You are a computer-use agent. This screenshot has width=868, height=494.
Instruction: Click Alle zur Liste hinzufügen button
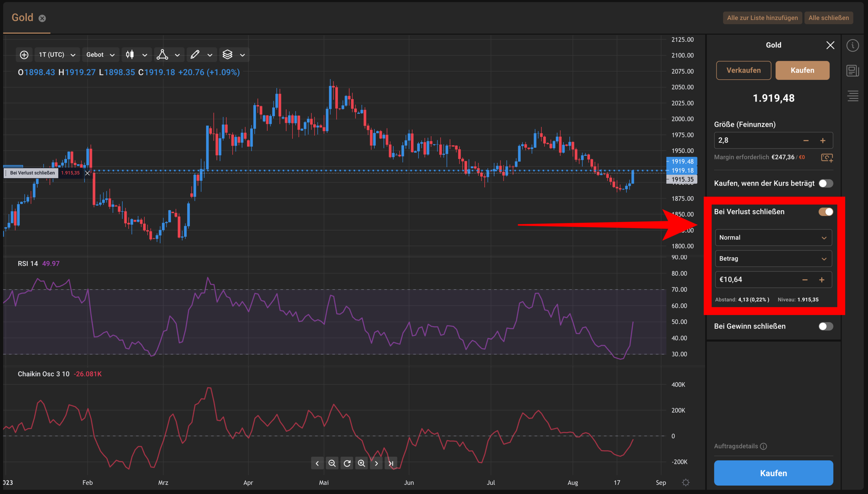coord(762,18)
